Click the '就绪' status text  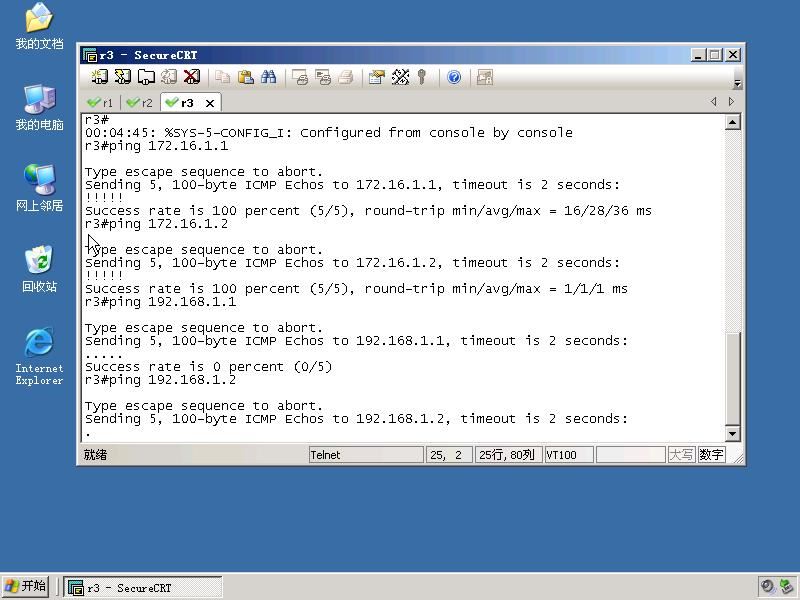click(x=95, y=455)
